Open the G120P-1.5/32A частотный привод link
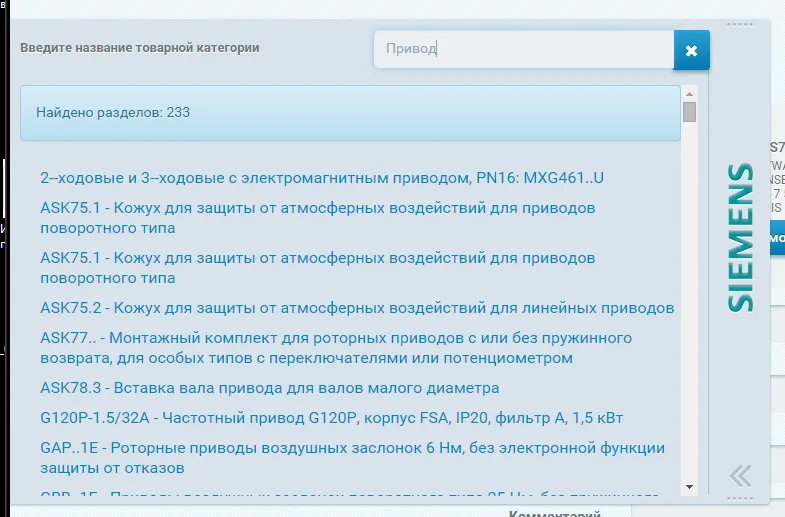This screenshot has width=785, height=517. pyautogui.click(x=331, y=418)
